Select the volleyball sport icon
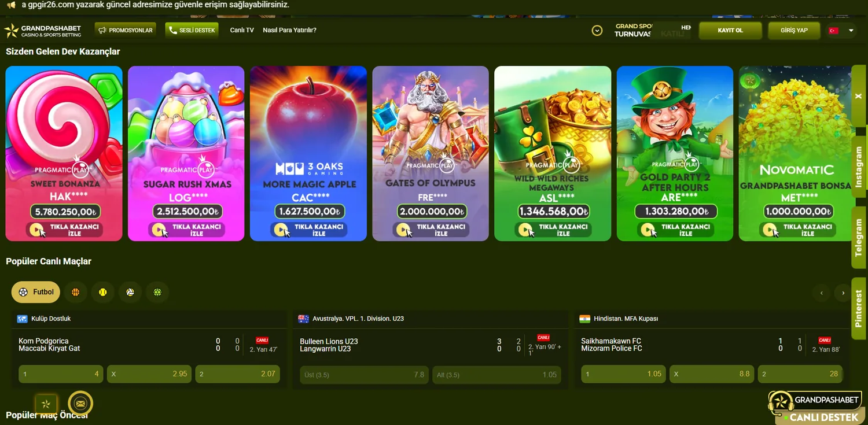 click(130, 293)
